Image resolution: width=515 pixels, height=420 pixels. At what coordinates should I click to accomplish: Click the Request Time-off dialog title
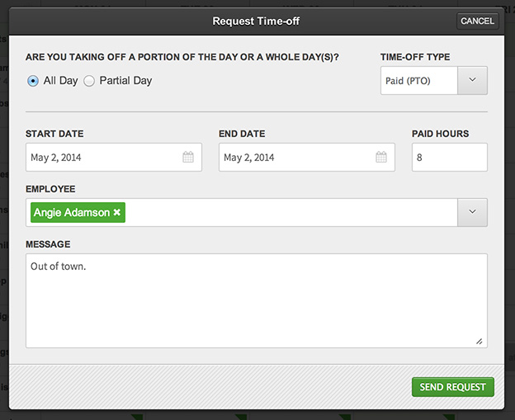click(x=256, y=21)
